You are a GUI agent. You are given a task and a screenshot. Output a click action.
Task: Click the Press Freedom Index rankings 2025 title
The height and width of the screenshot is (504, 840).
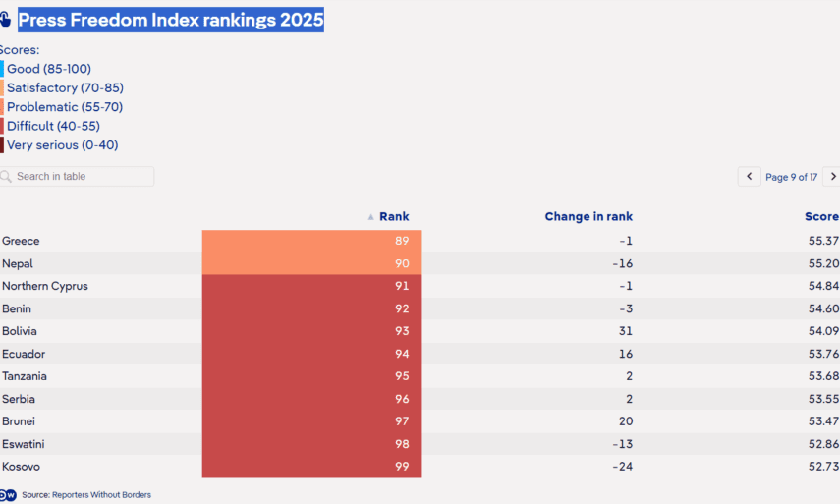(x=171, y=21)
